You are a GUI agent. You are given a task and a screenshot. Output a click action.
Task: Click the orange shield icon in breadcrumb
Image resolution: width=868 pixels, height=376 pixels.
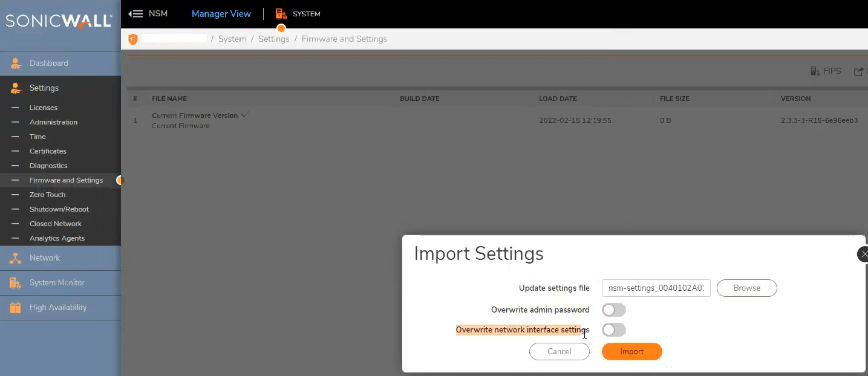pos(133,39)
